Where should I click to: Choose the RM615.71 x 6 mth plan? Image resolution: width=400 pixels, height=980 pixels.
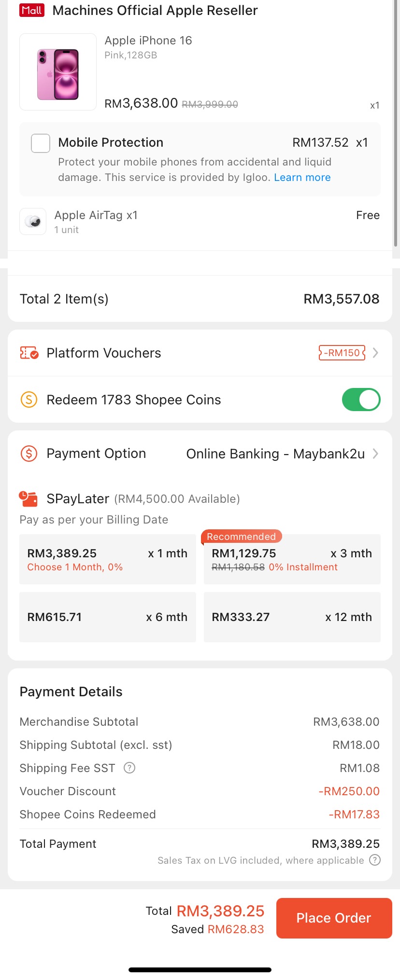[108, 617]
